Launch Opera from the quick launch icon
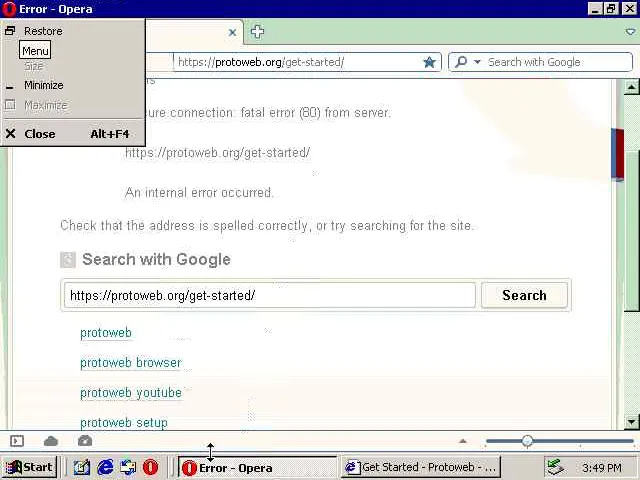The height and width of the screenshot is (480, 640). pyautogui.click(x=150, y=467)
